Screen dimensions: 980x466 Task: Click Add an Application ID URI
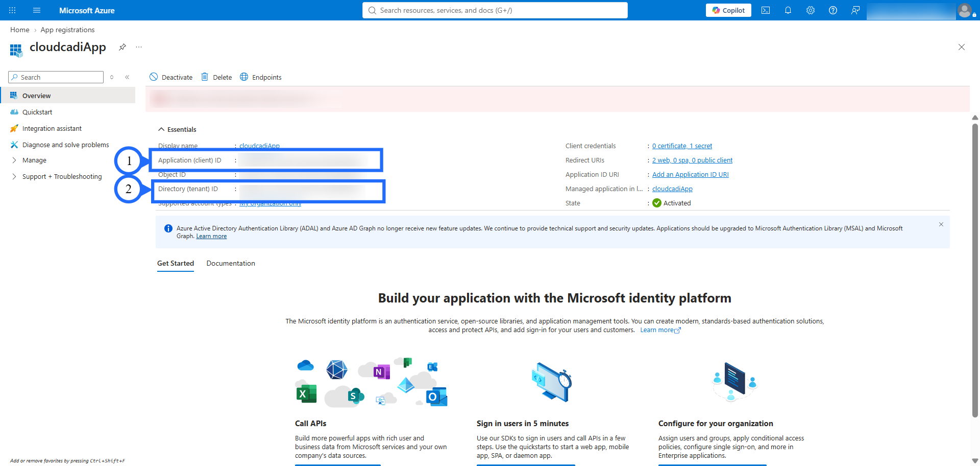tap(690, 175)
